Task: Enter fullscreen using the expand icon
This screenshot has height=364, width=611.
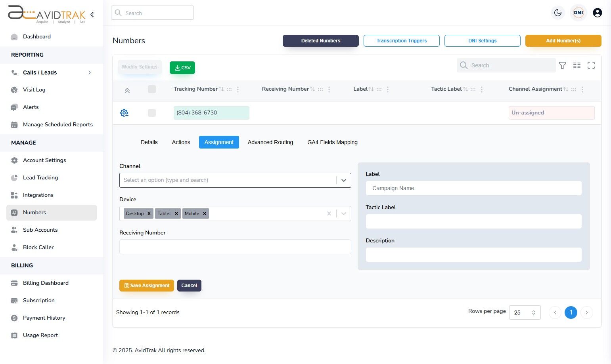Action: point(591,65)
